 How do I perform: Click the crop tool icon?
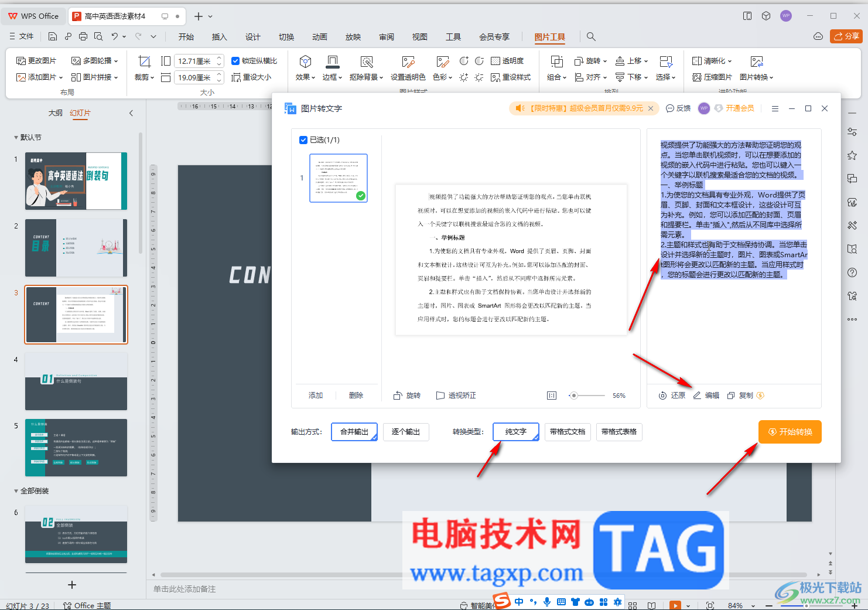[x=144, y=62]
